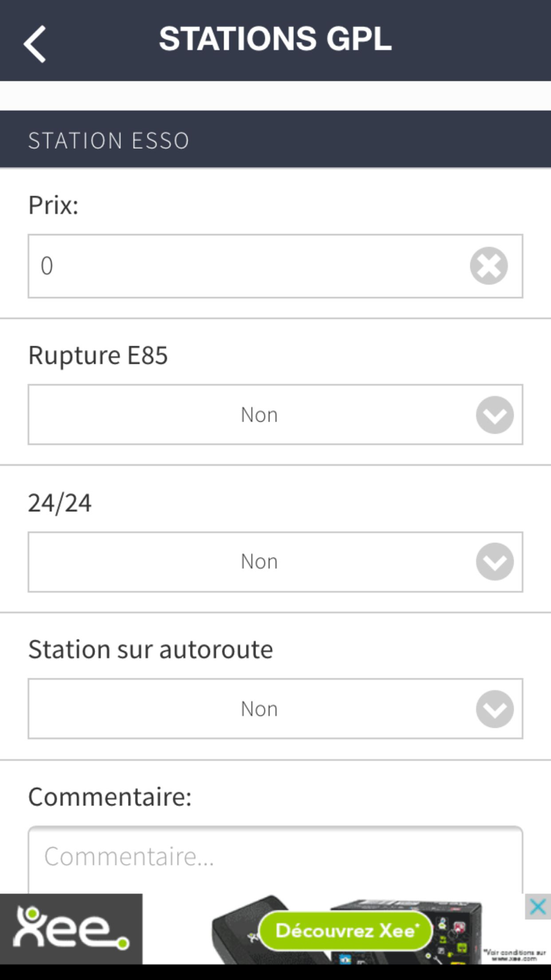551x980 pixels.
Task: Select the Rupture E85 'Non' value
Action: [x=259, y=414]
